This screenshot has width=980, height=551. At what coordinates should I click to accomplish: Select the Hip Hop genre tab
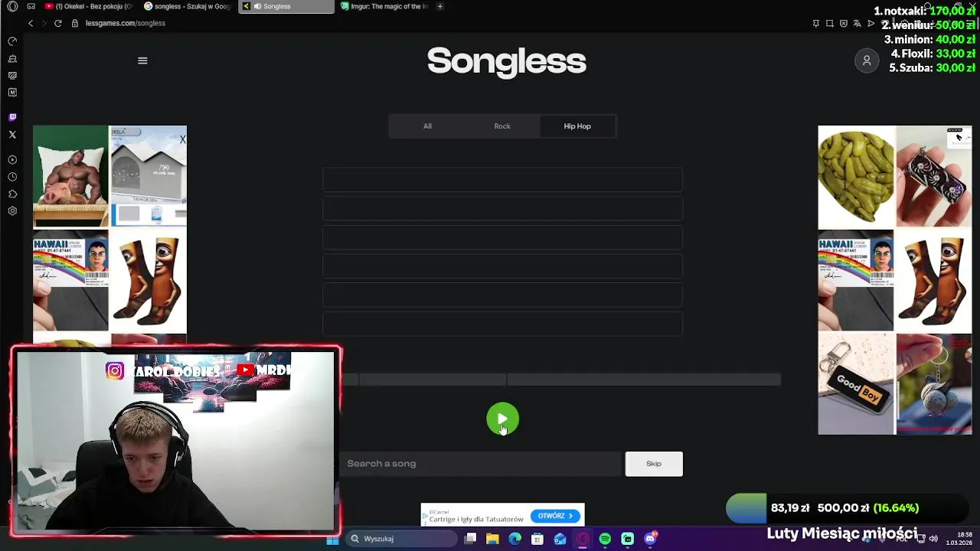pyautogui.click(x=577, y=126)
